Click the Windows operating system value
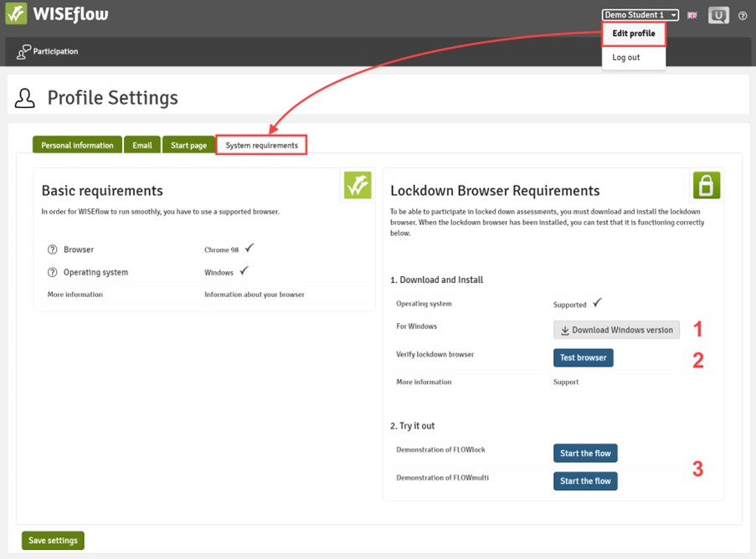756x559 pixels. 219,272
